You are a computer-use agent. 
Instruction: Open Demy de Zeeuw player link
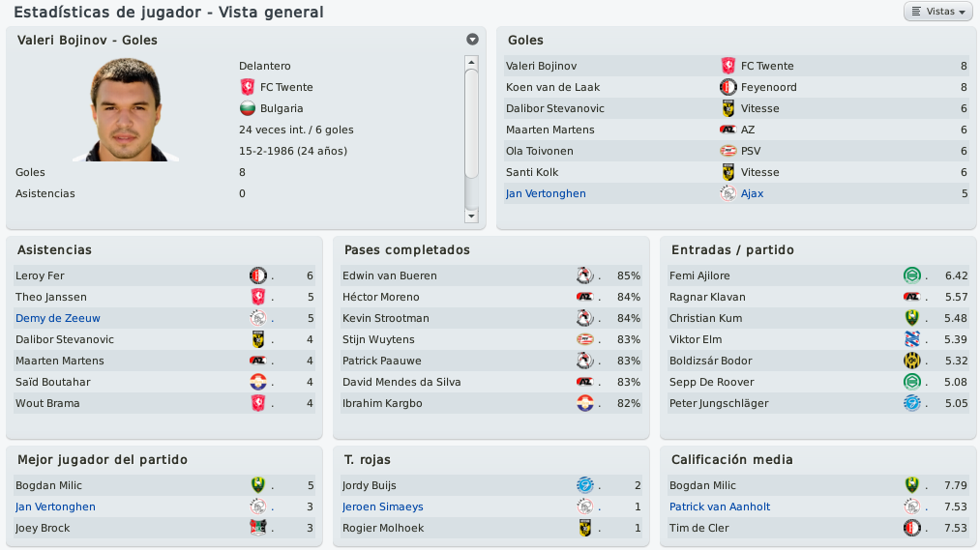click(x=57, y=318)
